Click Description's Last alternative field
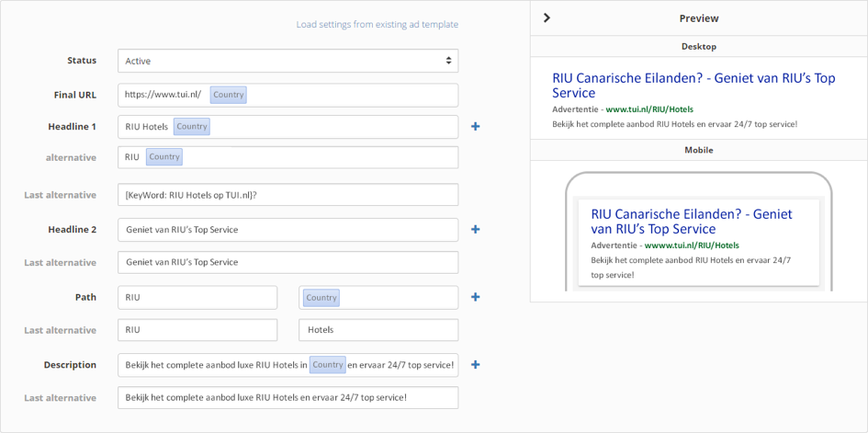 pyautogui.click(x=287, y=397)
